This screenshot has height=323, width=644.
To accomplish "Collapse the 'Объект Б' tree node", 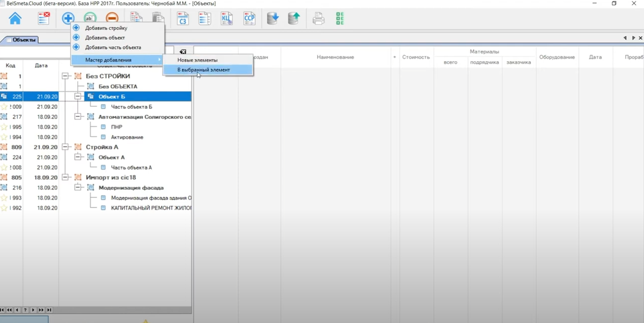I will coord(78,97).
